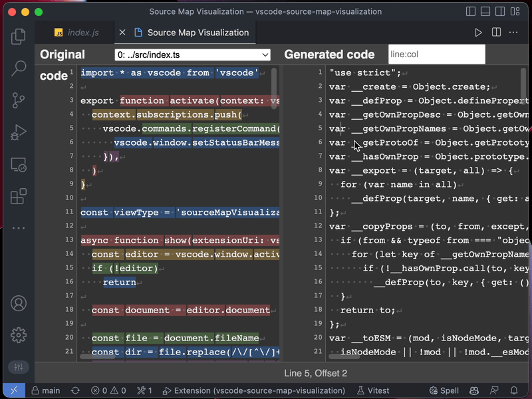Click 'editor' variable on original line 14

[142, 255]
